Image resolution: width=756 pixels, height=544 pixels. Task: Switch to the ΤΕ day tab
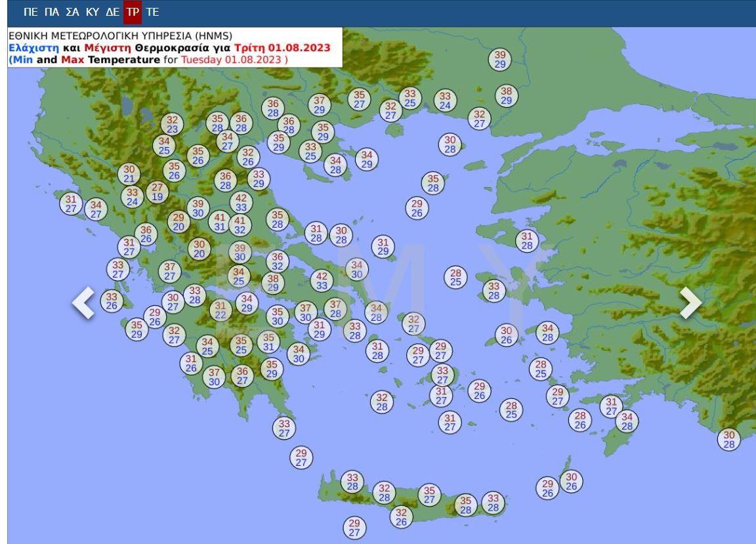[x=152, y=12]
